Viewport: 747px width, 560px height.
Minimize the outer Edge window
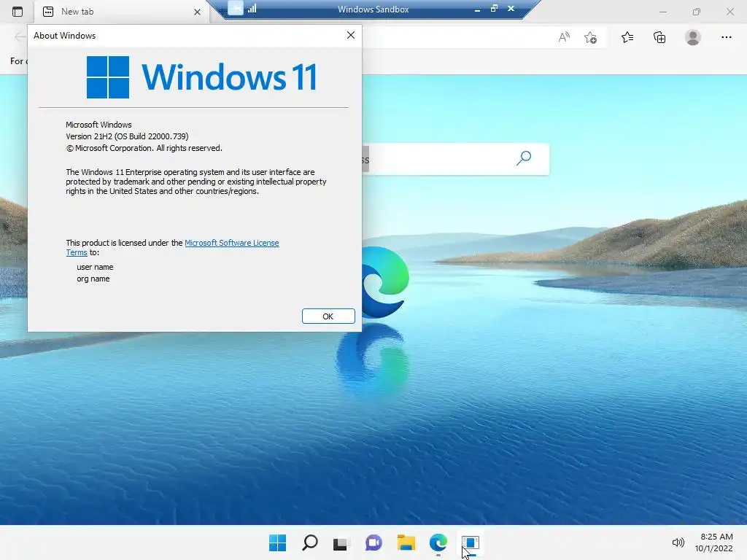[x=662, y=12]
